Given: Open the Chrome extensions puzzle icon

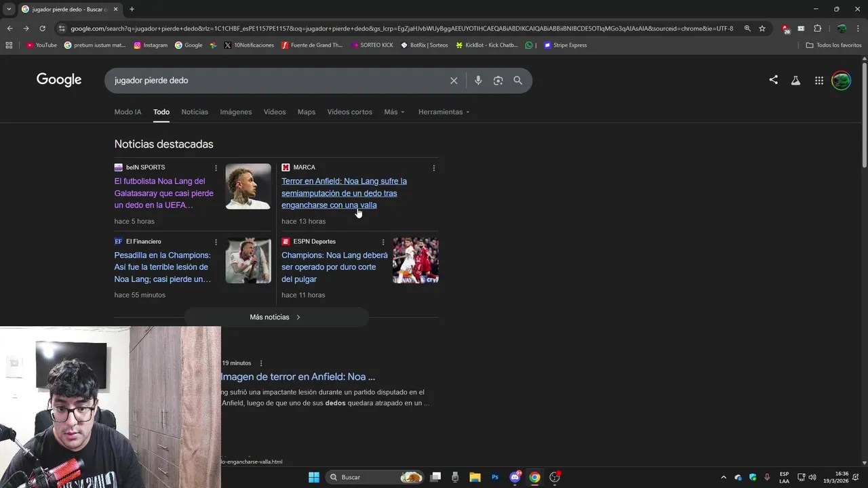Looking at the screenshot, I should [817, 28].
